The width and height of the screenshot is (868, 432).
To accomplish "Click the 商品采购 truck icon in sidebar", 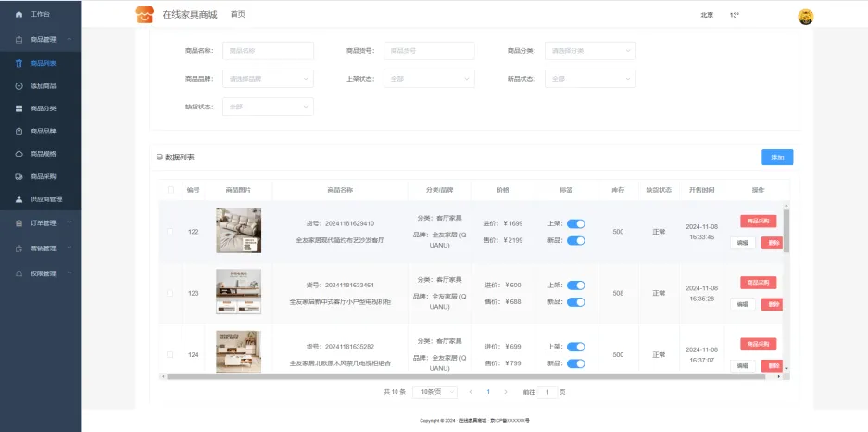I will coord(19,176).
